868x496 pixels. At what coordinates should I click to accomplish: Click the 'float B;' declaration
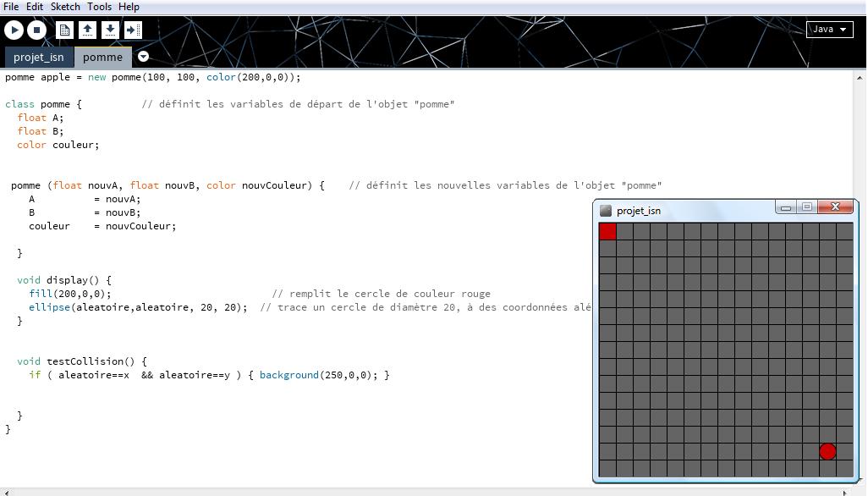41,131
